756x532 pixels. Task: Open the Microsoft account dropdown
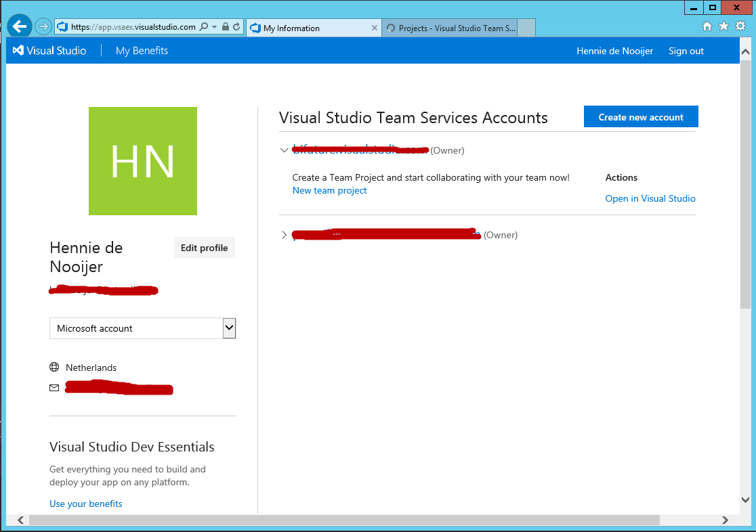click(x=229, y=328)
